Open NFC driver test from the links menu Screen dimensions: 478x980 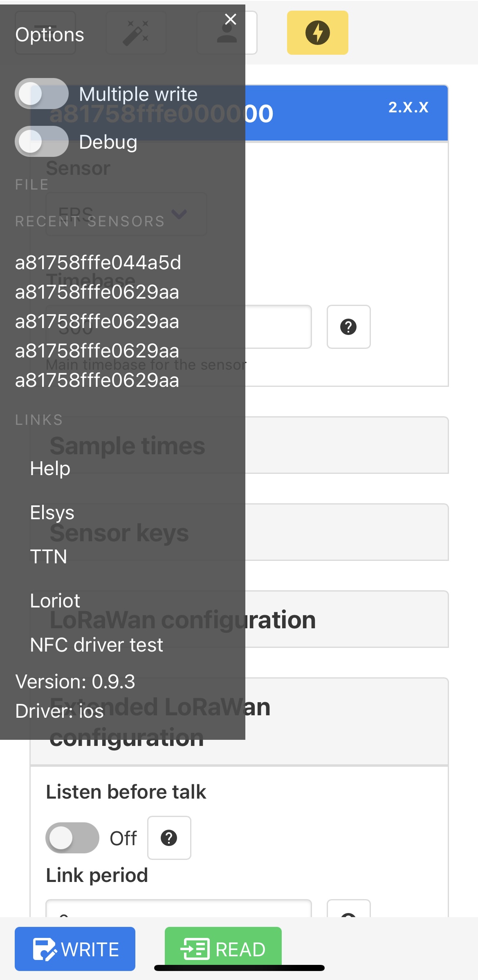96,645
